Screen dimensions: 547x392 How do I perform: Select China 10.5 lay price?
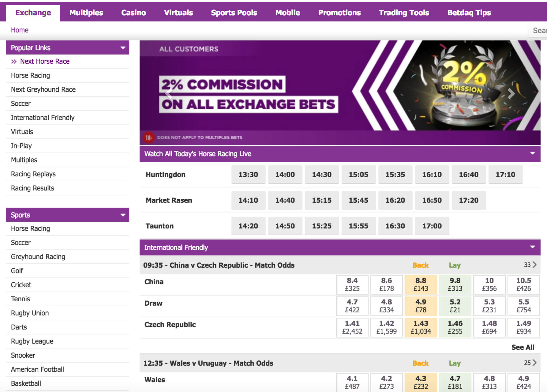524,285
